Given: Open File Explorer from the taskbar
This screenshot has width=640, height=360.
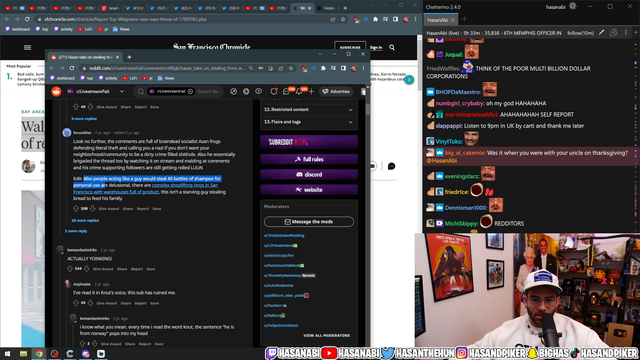Looking at the screenshot, I should point(23,353).
